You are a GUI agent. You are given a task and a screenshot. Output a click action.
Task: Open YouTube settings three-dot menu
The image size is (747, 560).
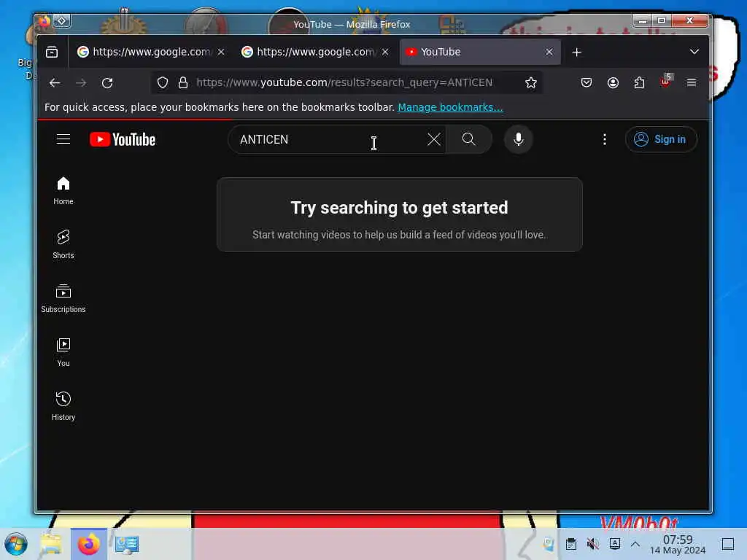605,139
